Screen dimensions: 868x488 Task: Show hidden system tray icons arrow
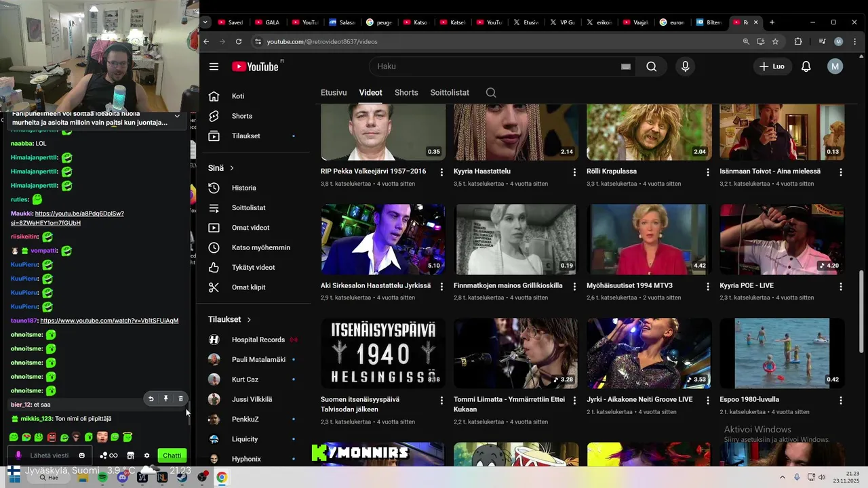[783, 477]
